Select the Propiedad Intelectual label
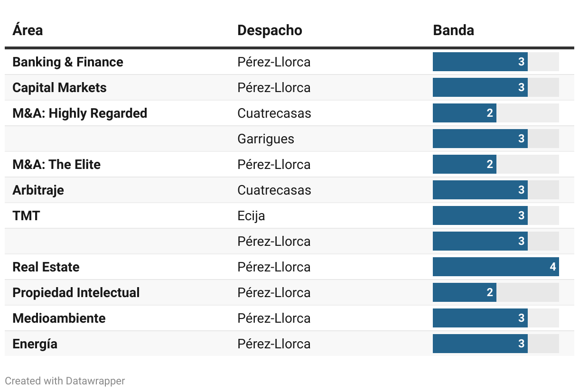Image resolution: width=579 pixels, height=392 pixels. pos(76,293)
